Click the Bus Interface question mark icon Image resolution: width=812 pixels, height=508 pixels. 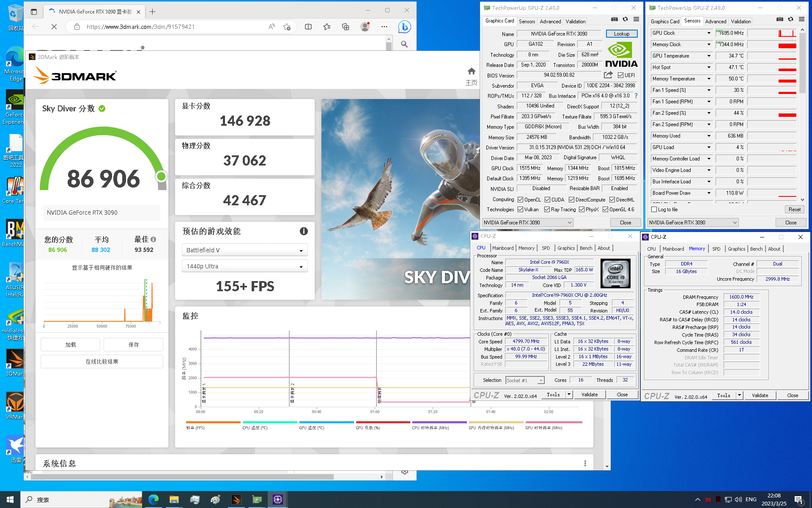[636, 96]
